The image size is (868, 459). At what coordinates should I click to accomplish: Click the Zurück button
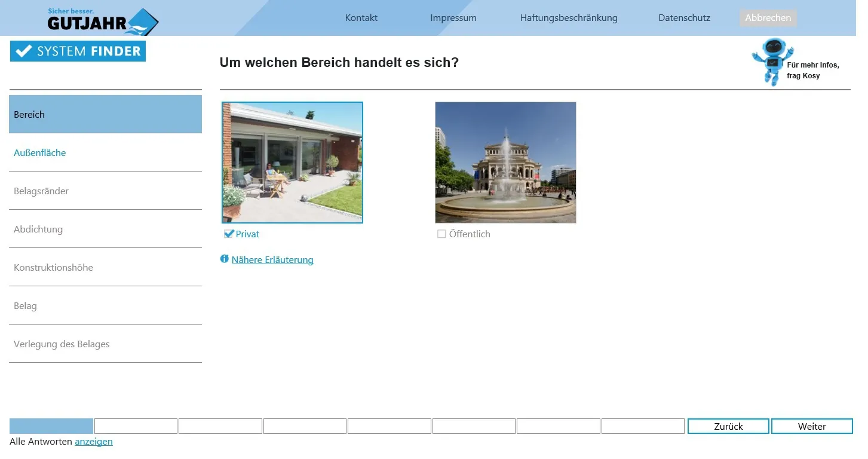coord(728,426)
